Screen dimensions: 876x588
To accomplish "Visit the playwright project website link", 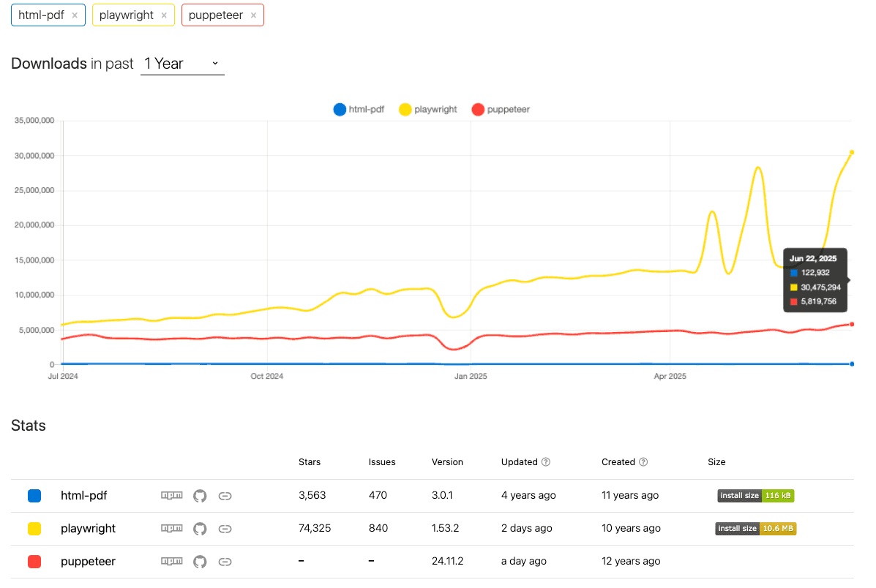I will click(225, 528).
